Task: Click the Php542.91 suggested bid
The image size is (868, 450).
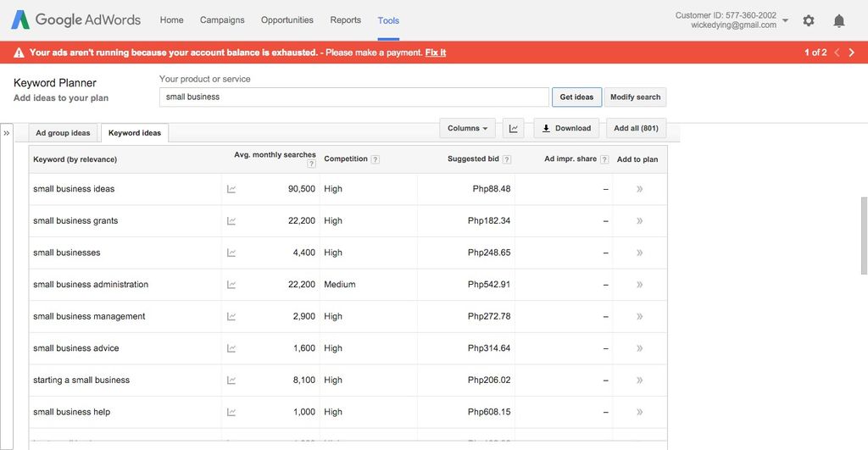Action: point(489,285)
